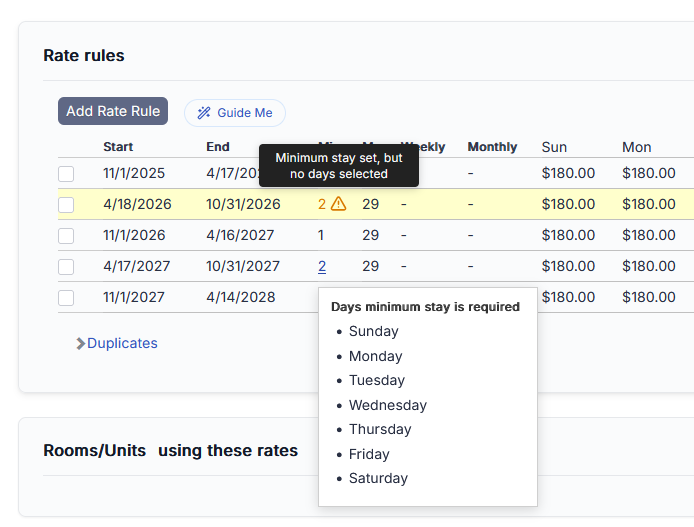Open the minimum stay link in the 4/18/2026 row

click(x=322, y=204)
